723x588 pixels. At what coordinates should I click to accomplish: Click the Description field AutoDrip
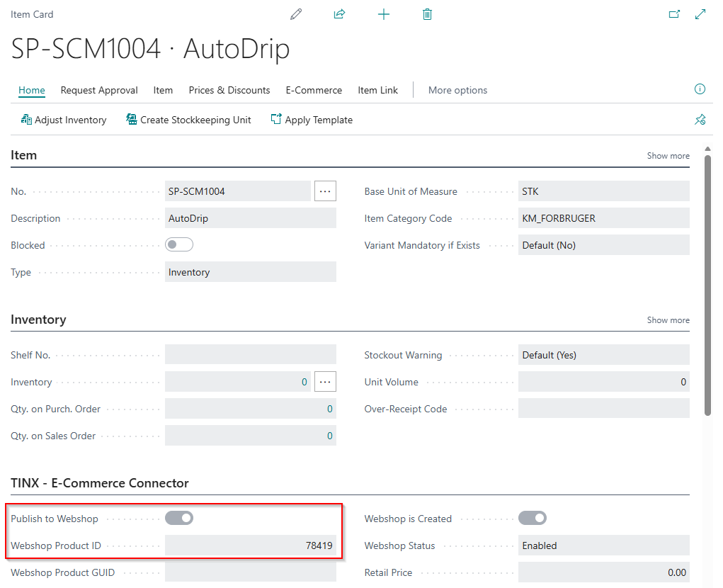[251, 217]
